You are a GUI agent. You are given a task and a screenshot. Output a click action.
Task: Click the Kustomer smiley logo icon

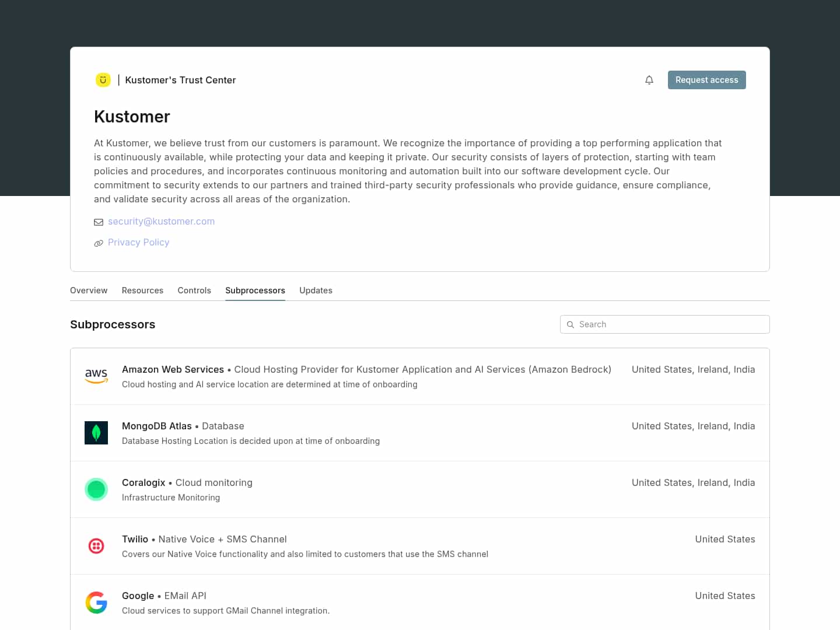coord(103,80)
